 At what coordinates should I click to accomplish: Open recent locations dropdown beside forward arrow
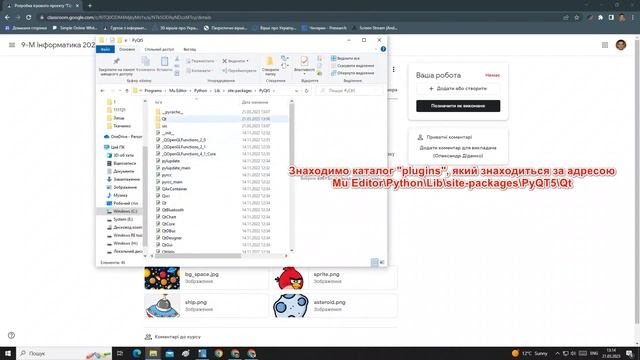pos(120,91)
